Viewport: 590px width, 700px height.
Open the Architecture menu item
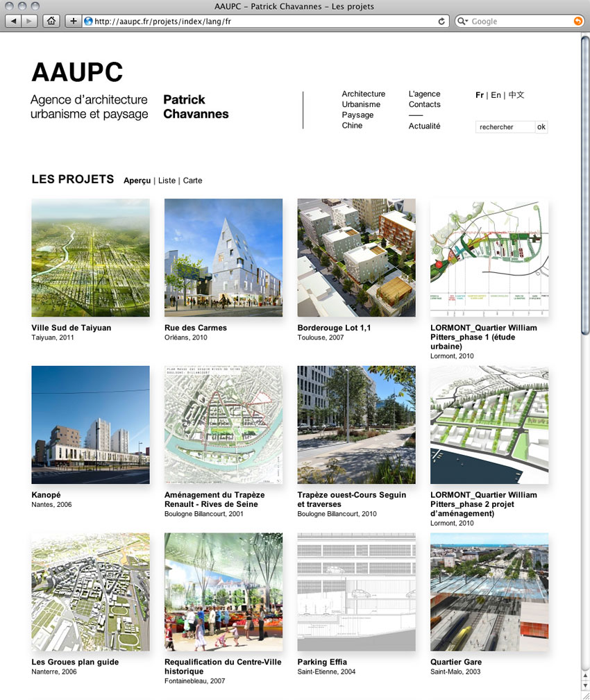click(x=363, y=94)
